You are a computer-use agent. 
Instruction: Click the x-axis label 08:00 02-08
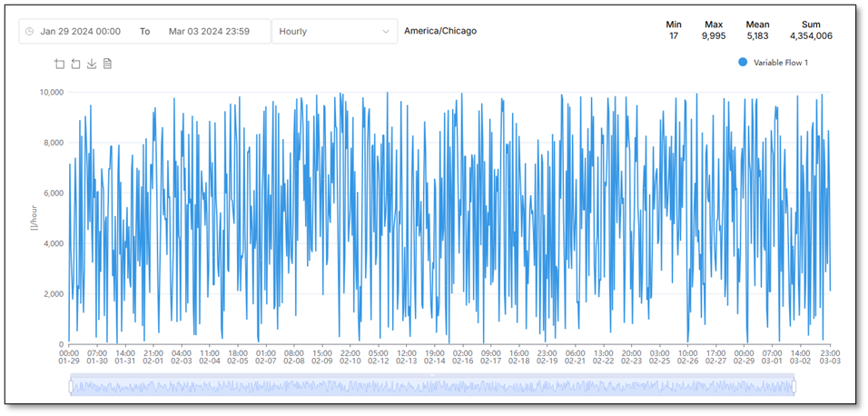pyautogui.click(x=294, y=357)
